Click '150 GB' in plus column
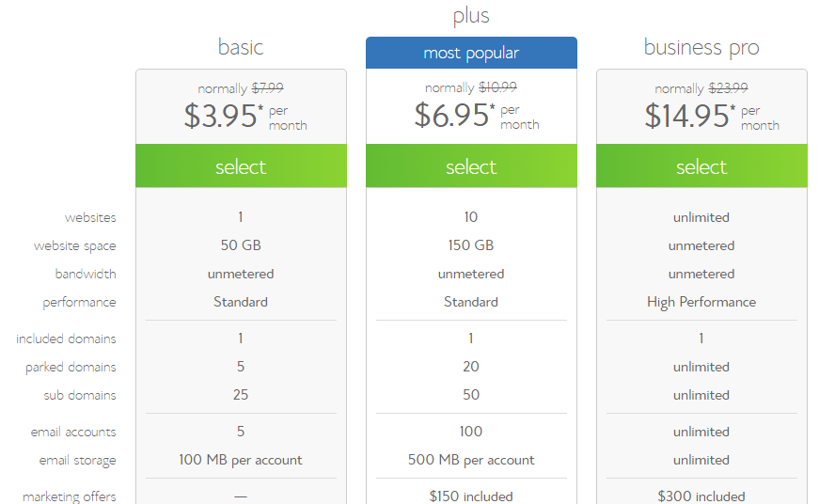The image size is (835, 504). coord(471,245)
